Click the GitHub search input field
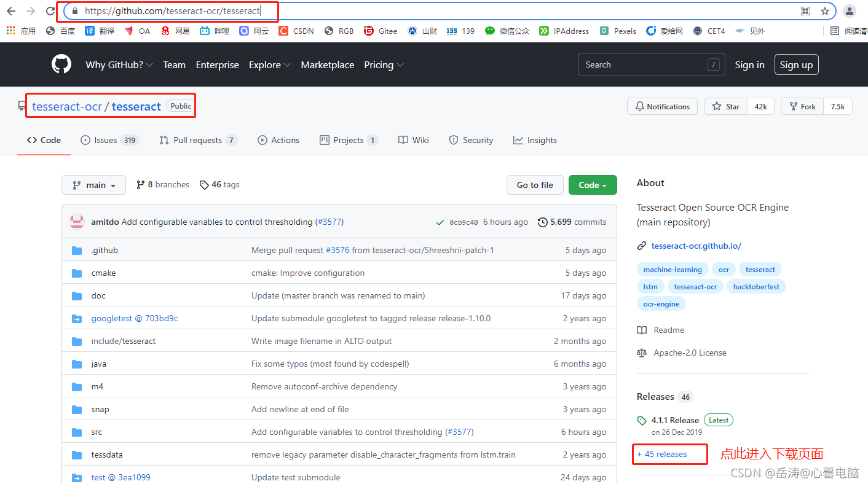This screenshot has width=868, height=484. pyautogui.click(x=652, y=64)
